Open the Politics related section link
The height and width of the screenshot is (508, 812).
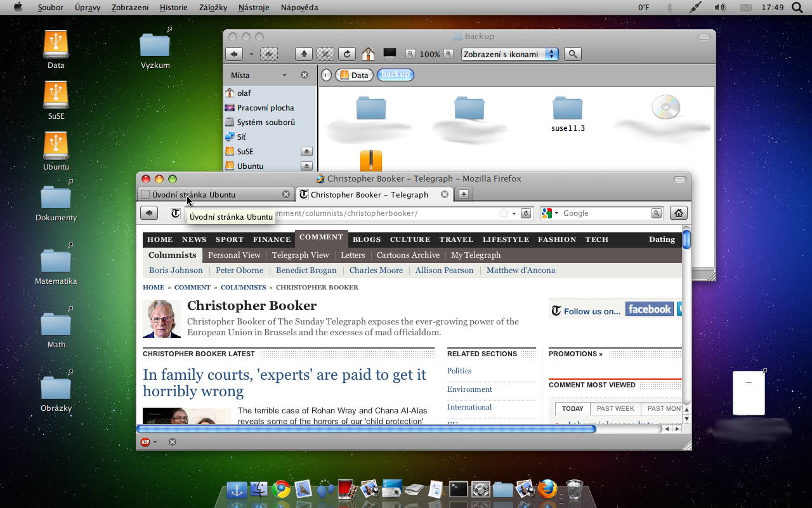click(459, 371)
